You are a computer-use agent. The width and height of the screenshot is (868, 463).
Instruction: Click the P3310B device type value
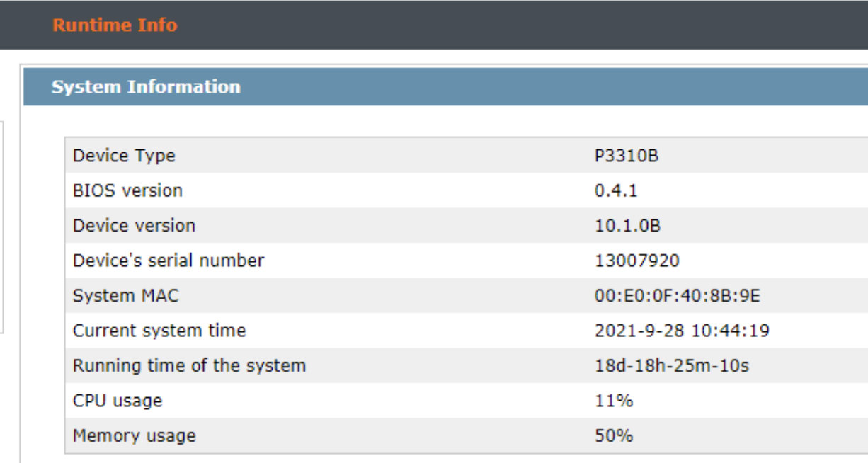click(x=627, y=156)
